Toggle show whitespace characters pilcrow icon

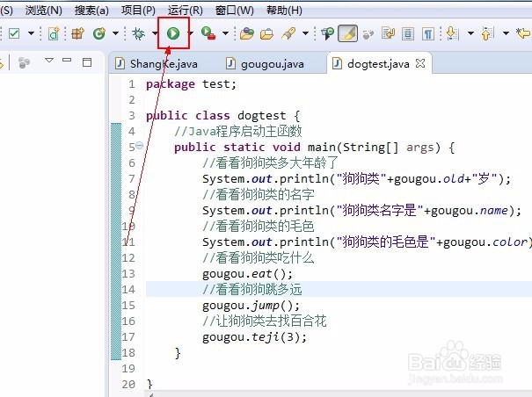[428, 33]
